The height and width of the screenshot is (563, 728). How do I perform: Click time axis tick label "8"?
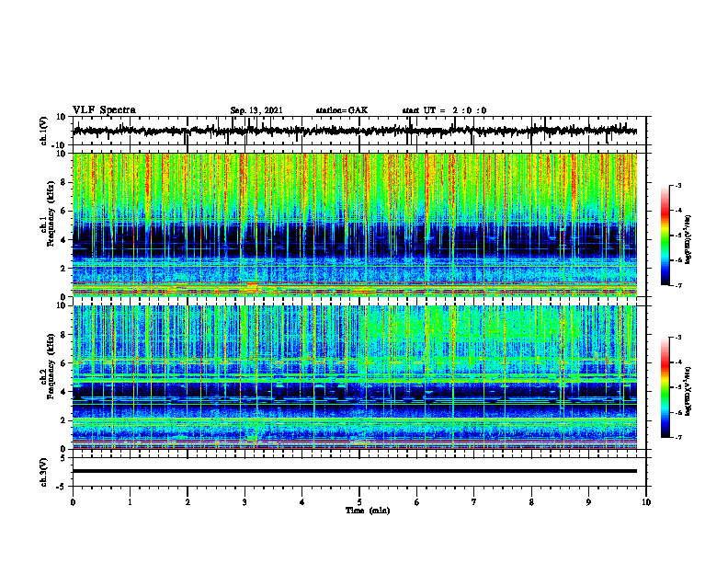click(531, 502)
